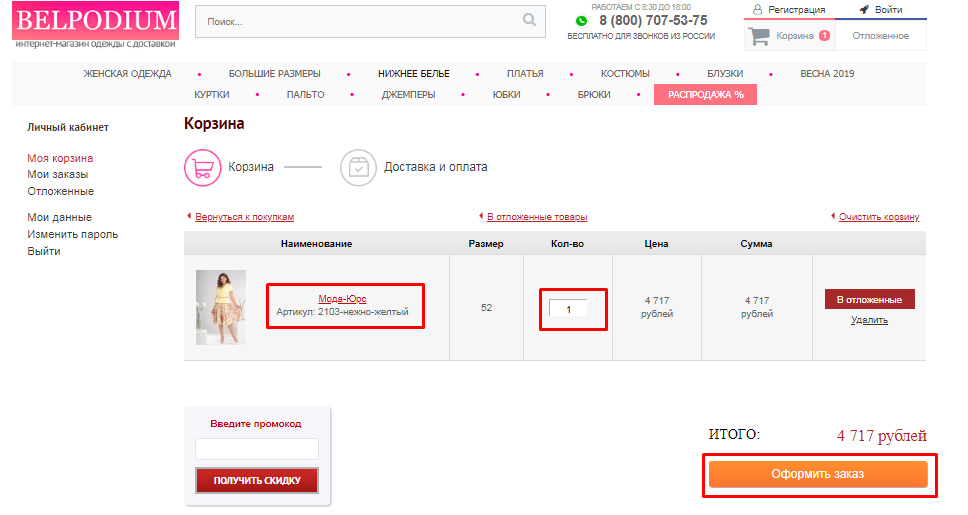Click the Доставка и оплата step icon
Image resolution: width=968 pixels, height=515 pixels.
[358, 167]
